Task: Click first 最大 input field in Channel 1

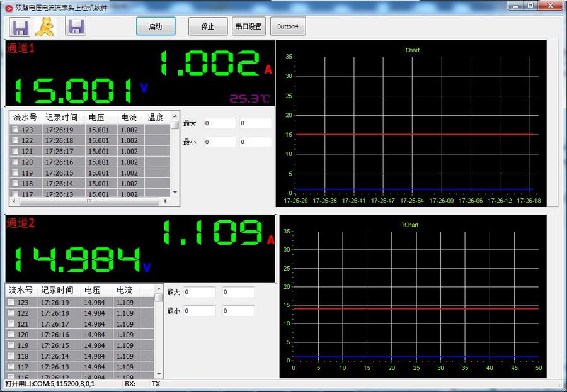Action: pos(219,123)
